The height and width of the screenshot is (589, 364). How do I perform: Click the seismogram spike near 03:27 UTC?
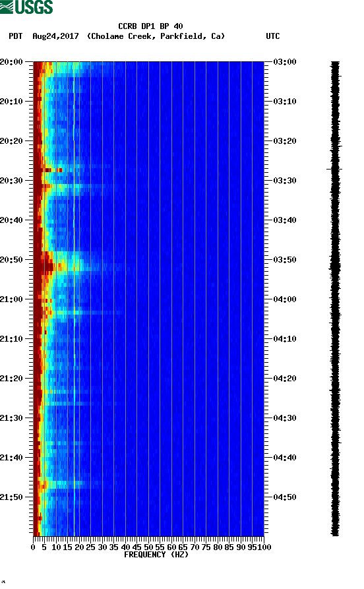coord(334,169)
